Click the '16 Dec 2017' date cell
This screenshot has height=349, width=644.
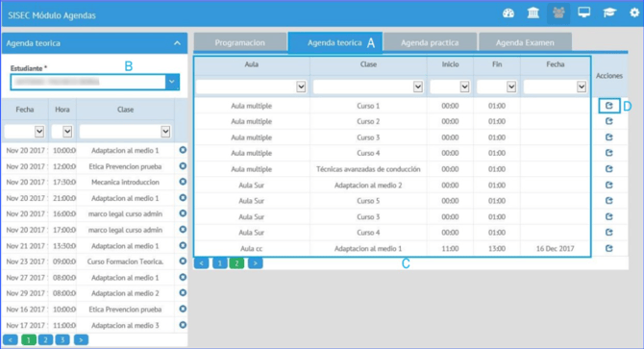click(x=555, y=248)
